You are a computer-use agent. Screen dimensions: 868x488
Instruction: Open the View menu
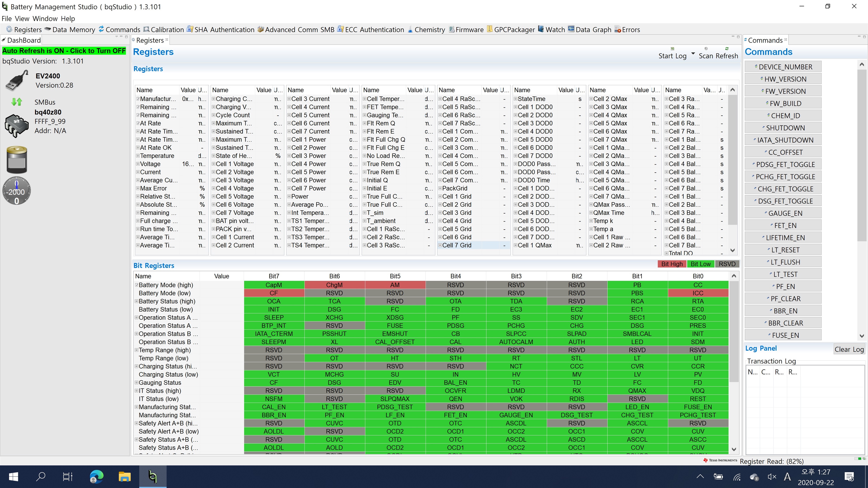coord(22,19)
